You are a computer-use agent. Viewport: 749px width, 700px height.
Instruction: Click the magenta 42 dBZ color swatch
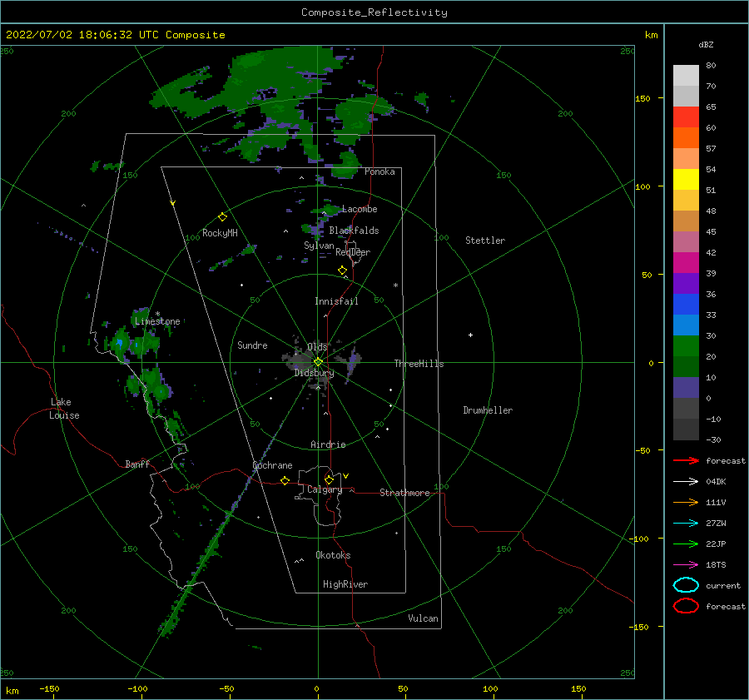(686, 262)
